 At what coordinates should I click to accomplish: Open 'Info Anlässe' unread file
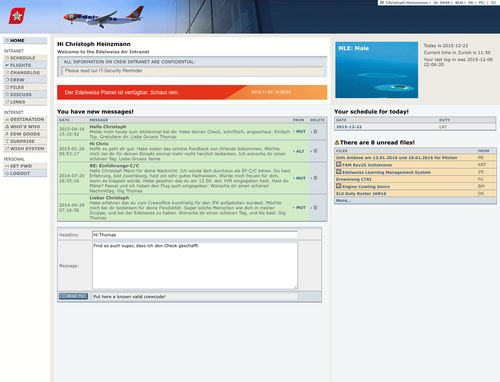(x=396, y=158)
